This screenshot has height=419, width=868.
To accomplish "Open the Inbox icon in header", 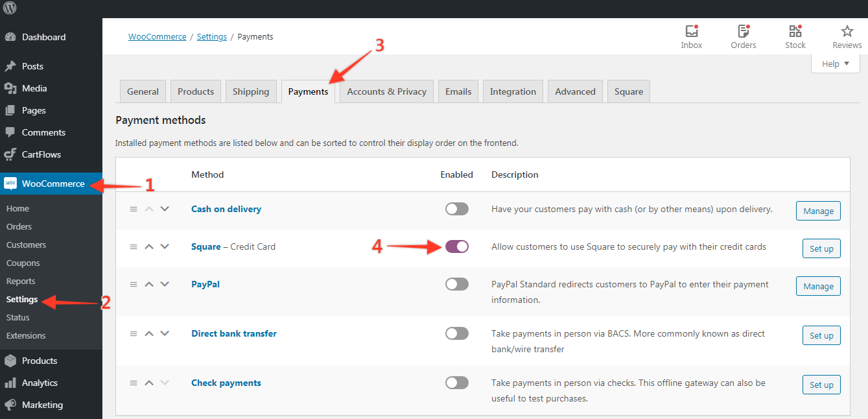I will 691,31.
